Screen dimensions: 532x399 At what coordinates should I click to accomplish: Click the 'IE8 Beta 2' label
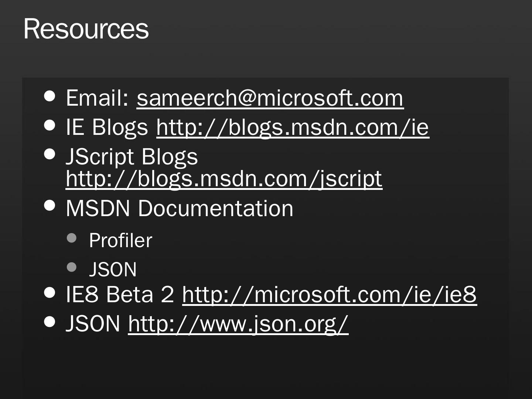pyautogui.click(x=120, y=295)
